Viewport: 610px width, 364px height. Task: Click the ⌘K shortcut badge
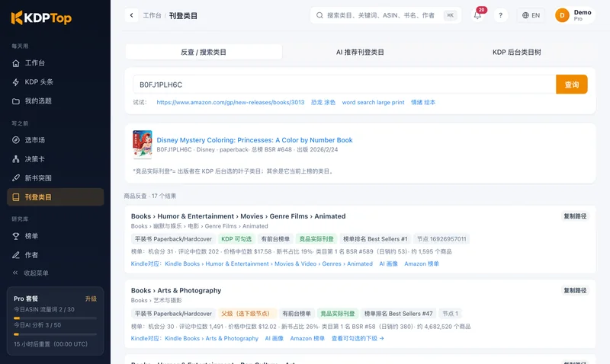pos(450,15)
